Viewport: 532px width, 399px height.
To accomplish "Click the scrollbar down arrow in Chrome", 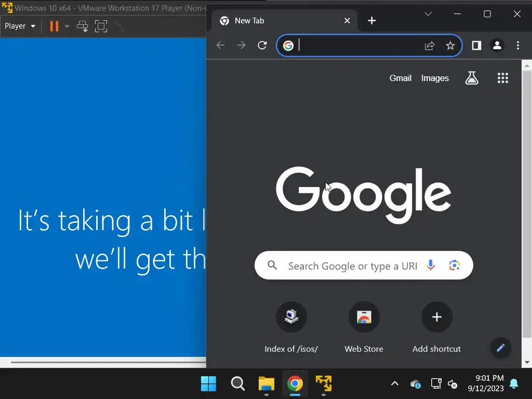I will point(527,362).
